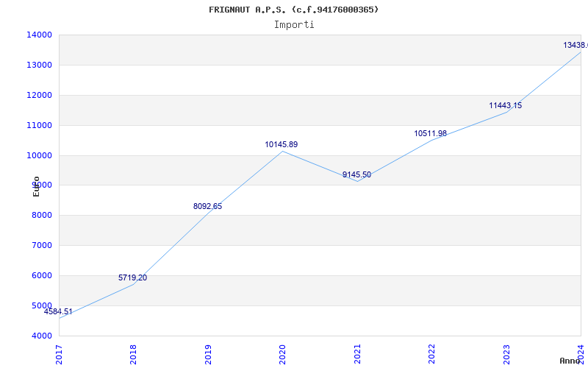The width and height of the screenshot is (588, 368).
Task: Click the 4584.51 data label
Action: coord(58,312)
